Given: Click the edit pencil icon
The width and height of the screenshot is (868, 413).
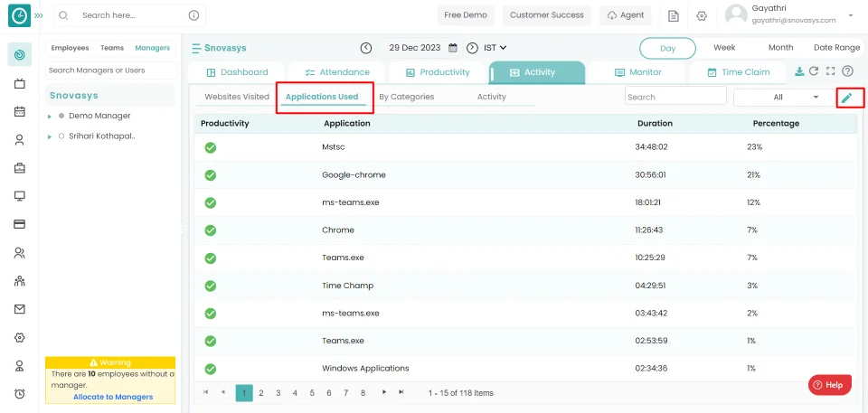Looking at the screenshot, I should point(846,98).
